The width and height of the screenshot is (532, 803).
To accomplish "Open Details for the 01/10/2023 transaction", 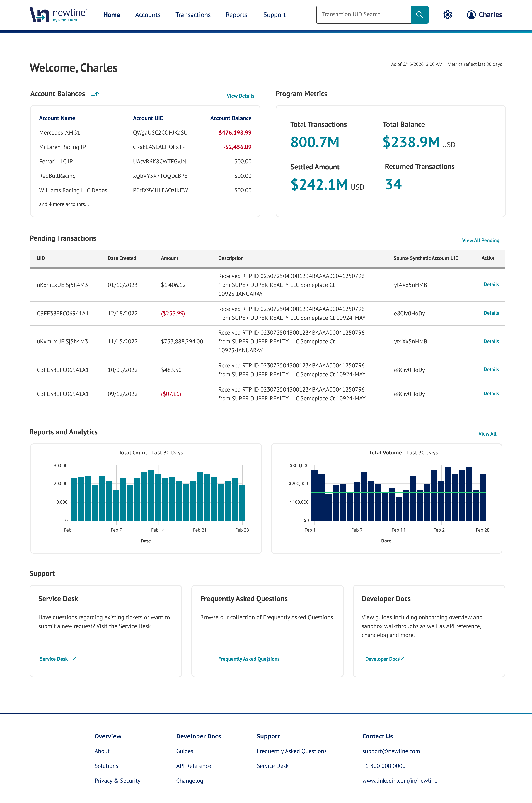I will coord(491,284).
